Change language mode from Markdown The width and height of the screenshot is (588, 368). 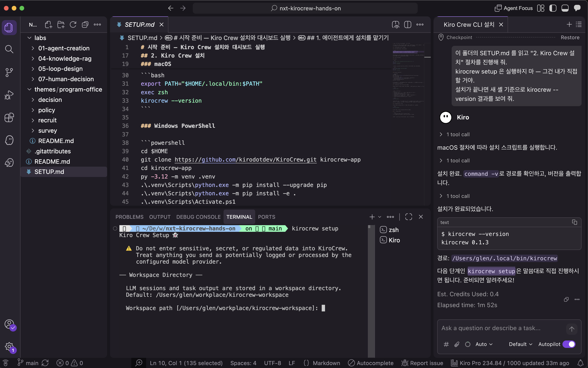326,363
